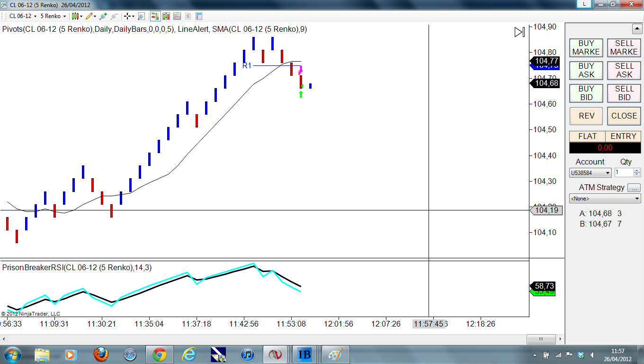Click the L button in title bar
The width and height of the screenshot is (644, 364).
click(584, 4)
